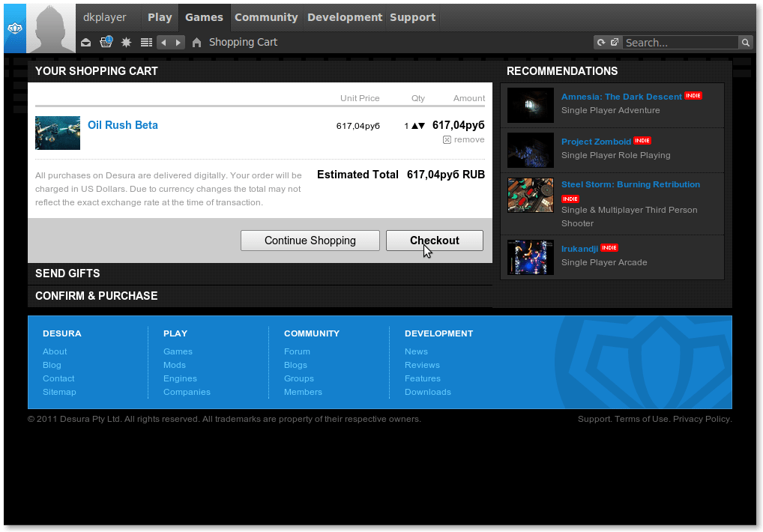Open the inbox envelope icon

(x=85, y=43)
